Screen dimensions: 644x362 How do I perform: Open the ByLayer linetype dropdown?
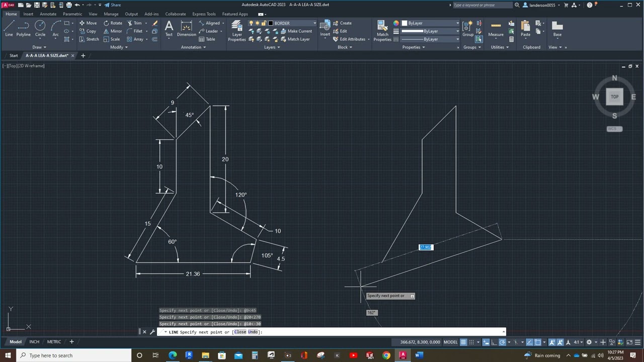457,39
